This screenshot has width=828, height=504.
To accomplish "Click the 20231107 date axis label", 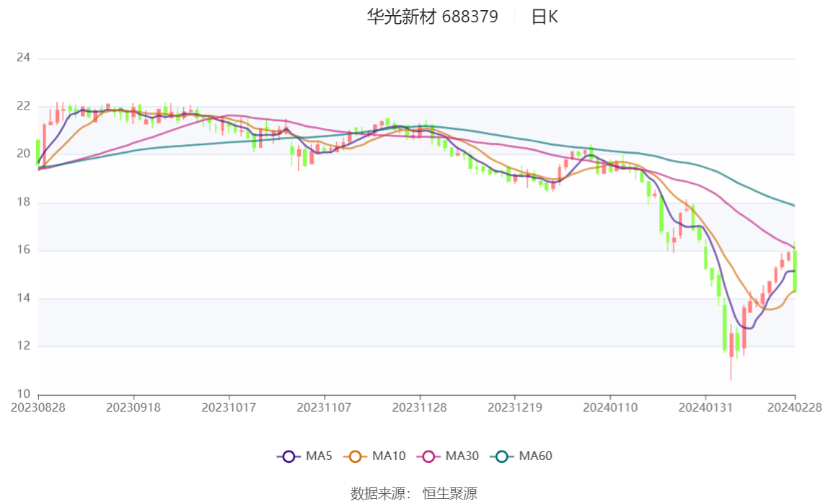I will click(x=325, y=408).
